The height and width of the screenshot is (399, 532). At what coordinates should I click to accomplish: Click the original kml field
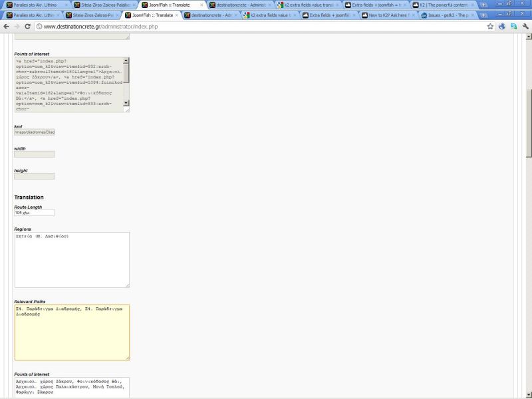pos(35,132)
